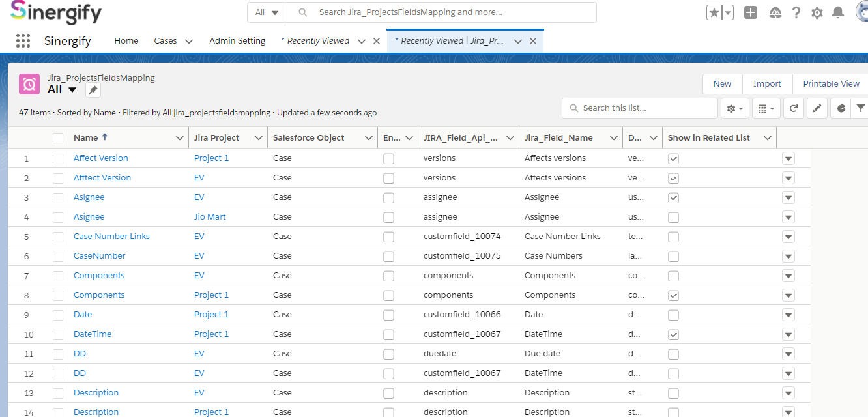Select row 1 Affect Version checkbox

pyautogui.click(x=58, y=158)
